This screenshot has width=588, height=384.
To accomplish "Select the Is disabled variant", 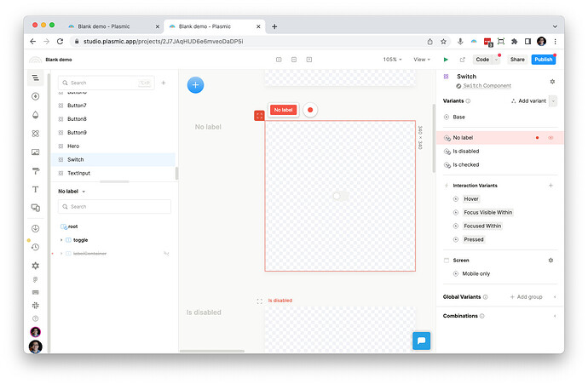I will pos(465,151).
